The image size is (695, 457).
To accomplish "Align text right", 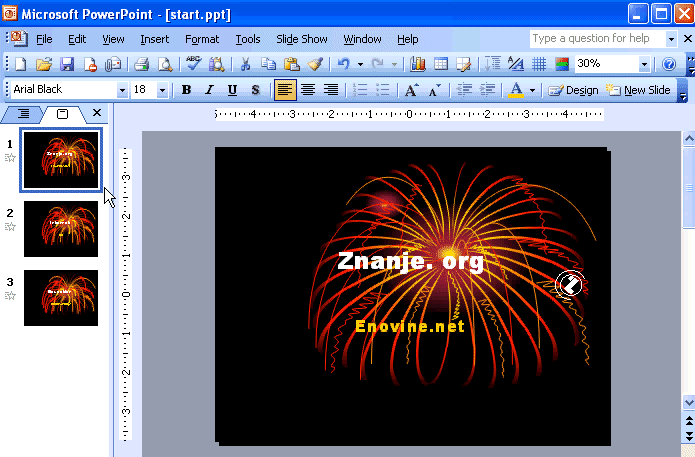I will [331, 90].
